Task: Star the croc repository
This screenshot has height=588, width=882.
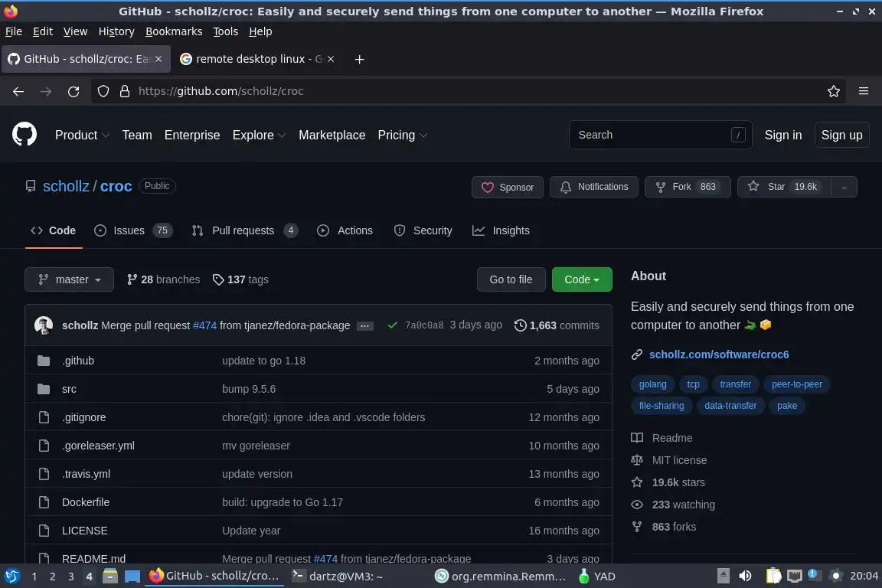Action: [x=784, y=187]
